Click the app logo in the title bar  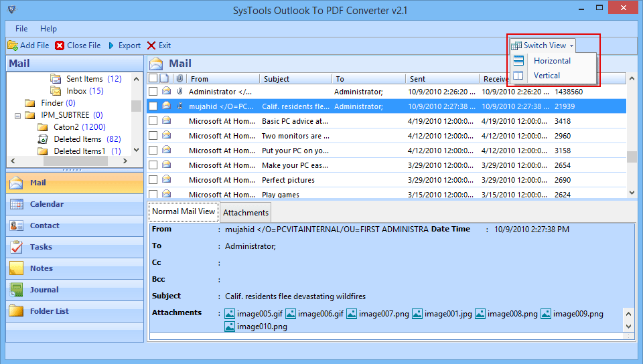click(12, 9)
